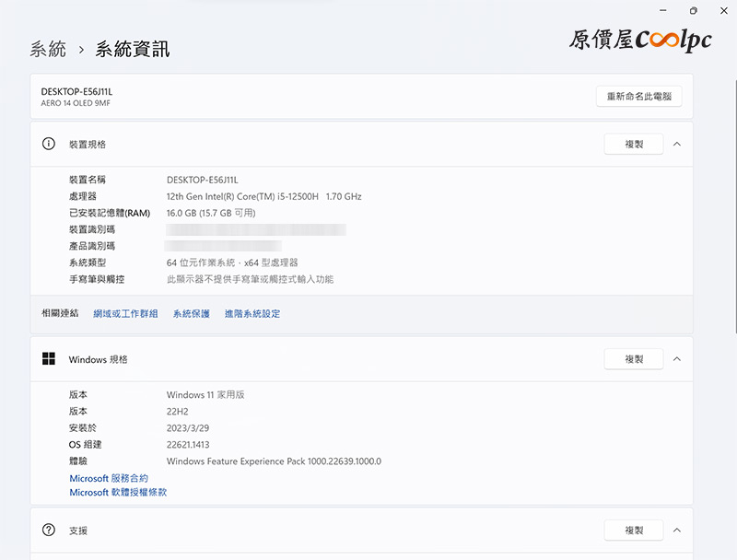This screenshot has width=737, height=560.
Task: Open 進階系統設定 link
Action: click(x=252, y=314)
